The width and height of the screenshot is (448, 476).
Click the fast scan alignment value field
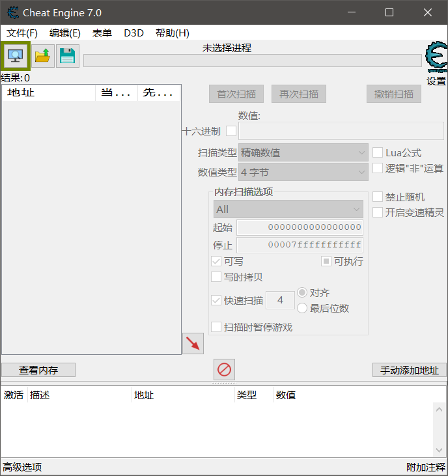coord(280,300)
